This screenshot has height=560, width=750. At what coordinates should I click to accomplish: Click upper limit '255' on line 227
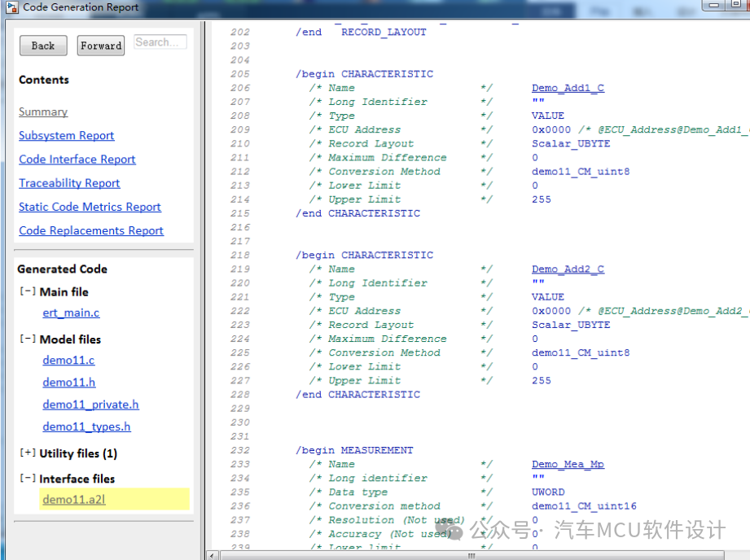coord(542,381)
